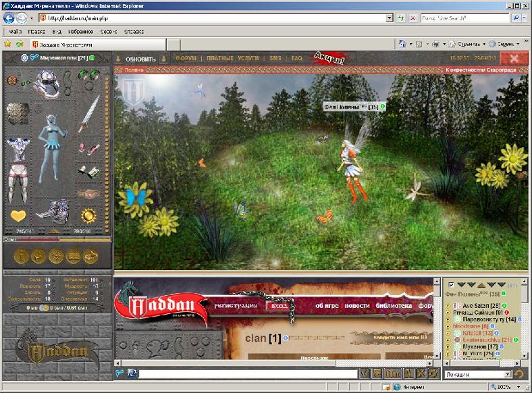532x393 pixels.
Task: Select player Муханов [17]
Action: click(x=480, y=346)
